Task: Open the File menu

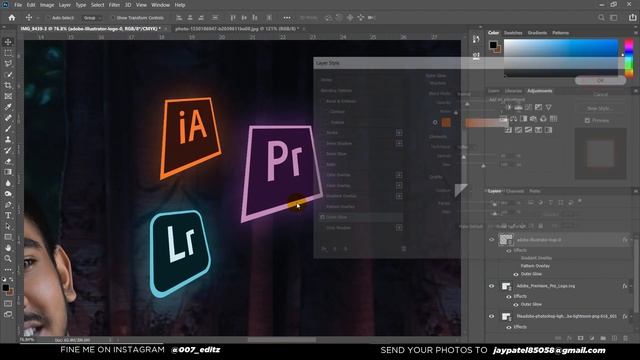Action: point(18,5)
